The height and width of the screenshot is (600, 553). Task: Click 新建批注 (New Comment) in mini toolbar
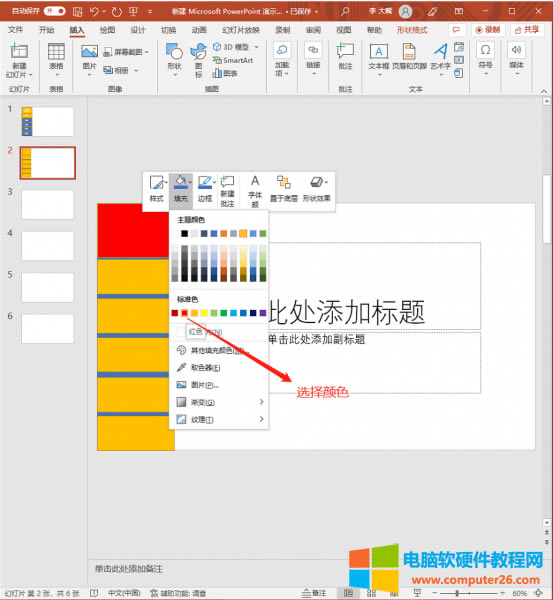(227, 191)
